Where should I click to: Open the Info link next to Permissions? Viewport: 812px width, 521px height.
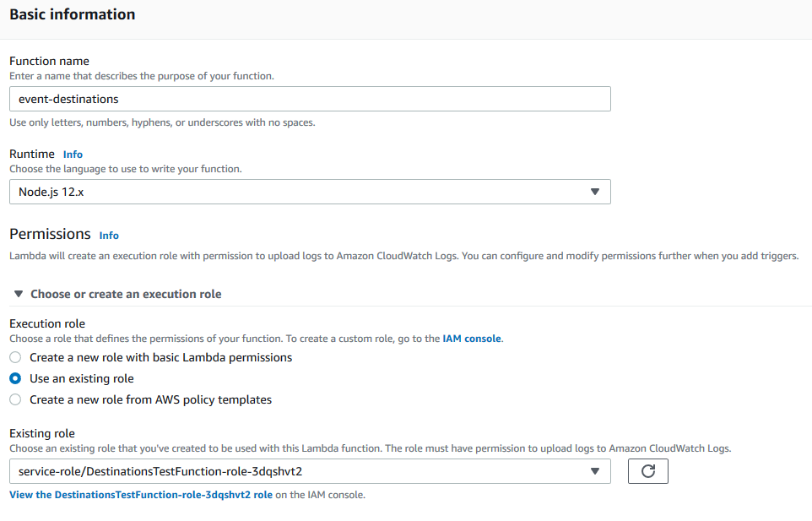tap(109, 236)
